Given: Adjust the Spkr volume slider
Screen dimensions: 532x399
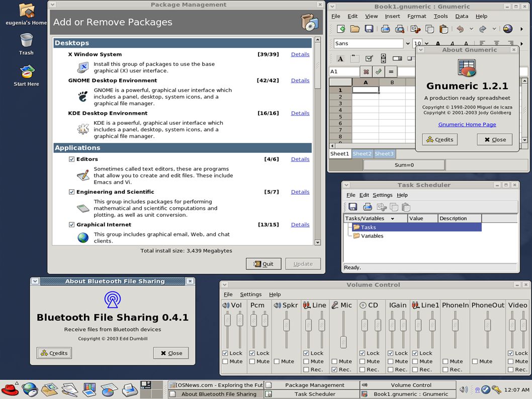Looking at the screenshot, I should pos(287,325).
